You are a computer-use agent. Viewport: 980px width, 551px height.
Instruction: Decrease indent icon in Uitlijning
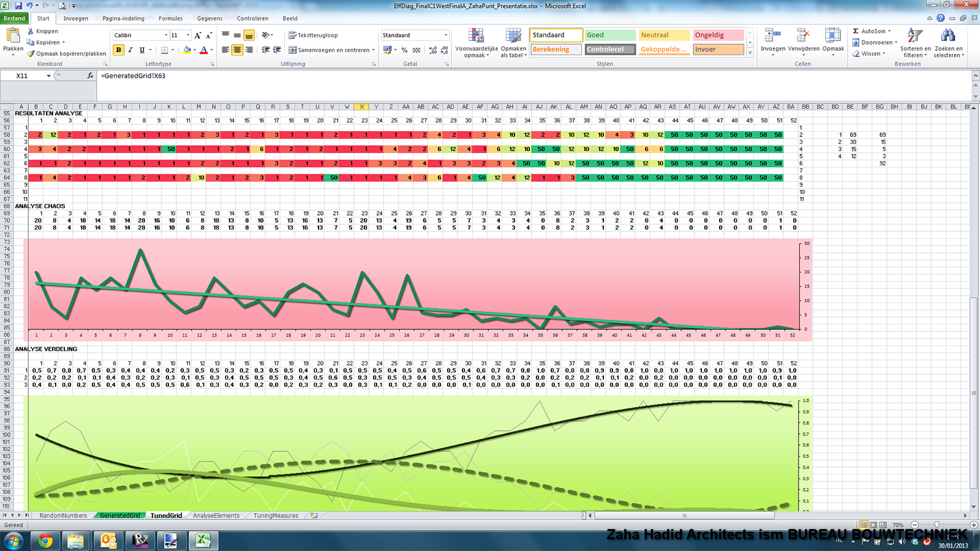265,50
